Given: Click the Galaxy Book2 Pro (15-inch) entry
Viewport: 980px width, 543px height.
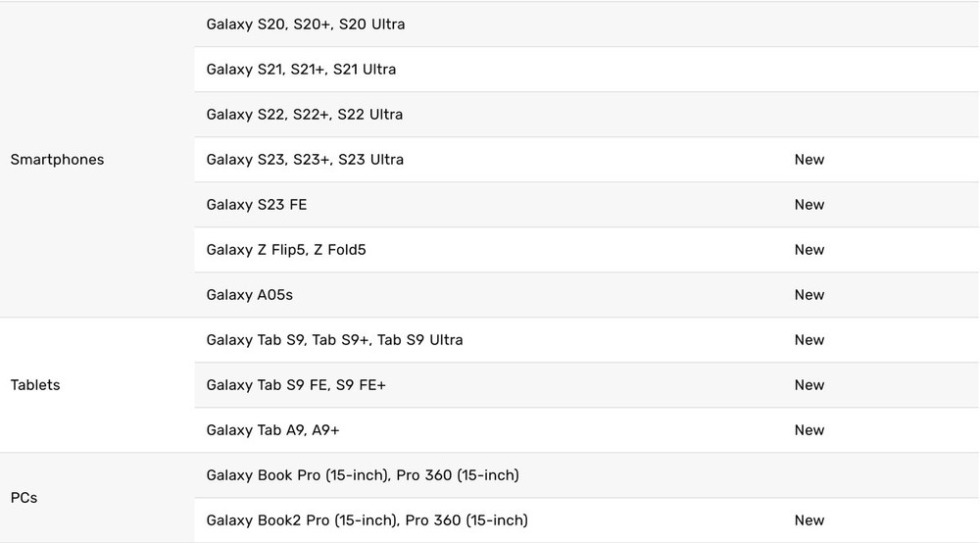Looking at the screenshot, I should 367,520.
